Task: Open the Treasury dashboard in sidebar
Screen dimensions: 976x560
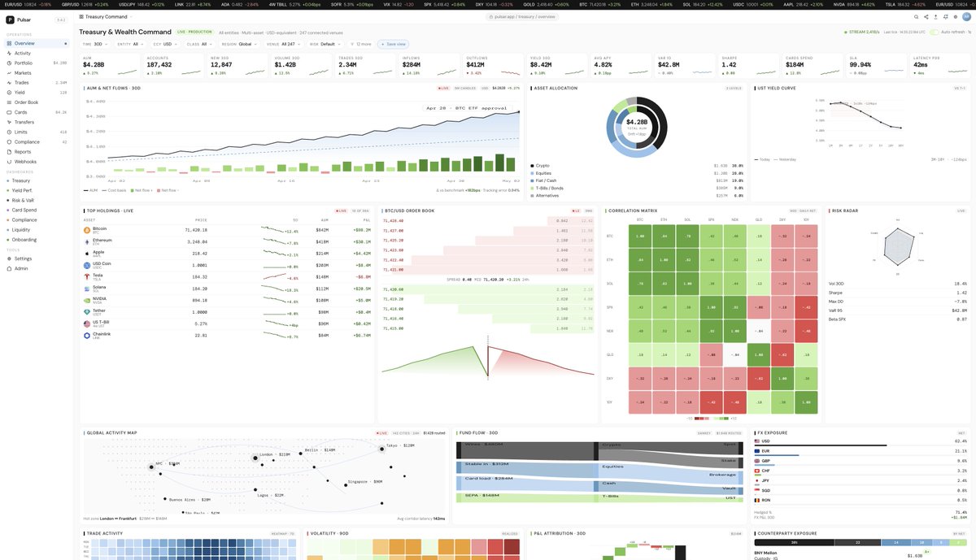Action: [x=37, y=180]
